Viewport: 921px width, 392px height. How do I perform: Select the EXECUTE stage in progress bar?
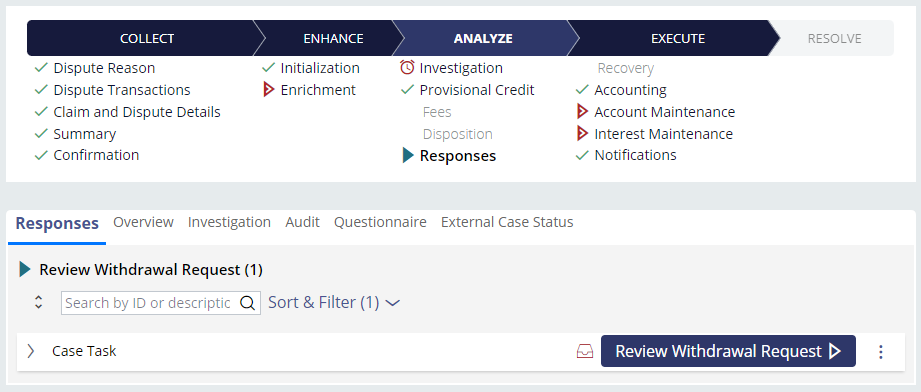tap(678, 38)
